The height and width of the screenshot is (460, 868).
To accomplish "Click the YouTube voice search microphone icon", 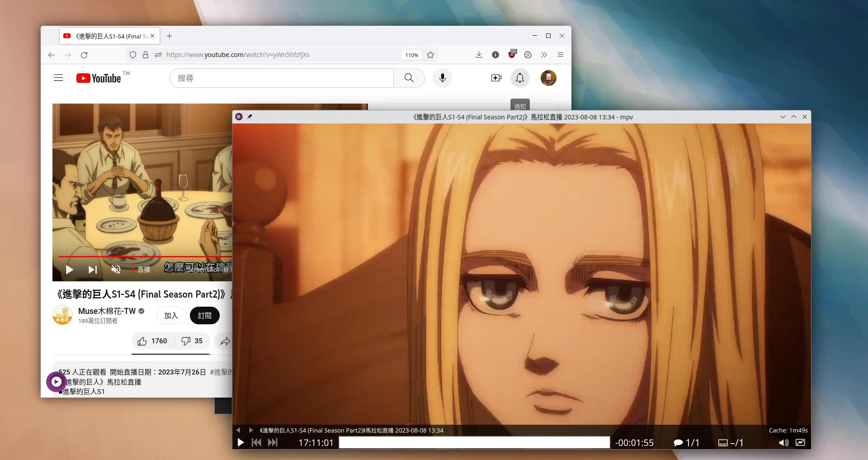I will pyautogui.click(x=442, y=78).
